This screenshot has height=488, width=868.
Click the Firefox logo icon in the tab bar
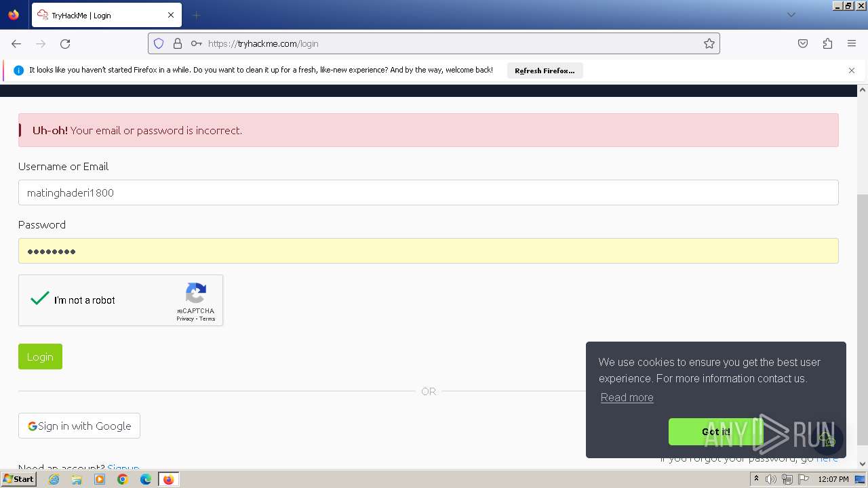tap(14, 15)
